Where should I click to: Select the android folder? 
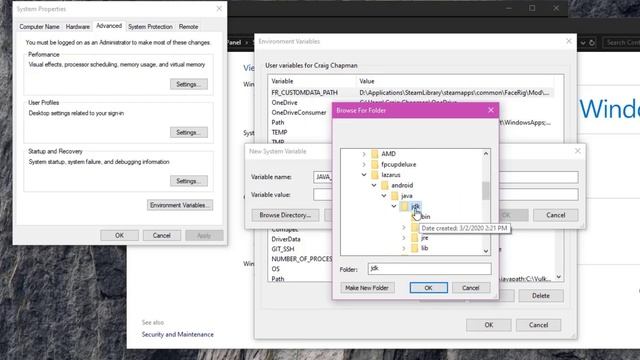click(402, 185)
